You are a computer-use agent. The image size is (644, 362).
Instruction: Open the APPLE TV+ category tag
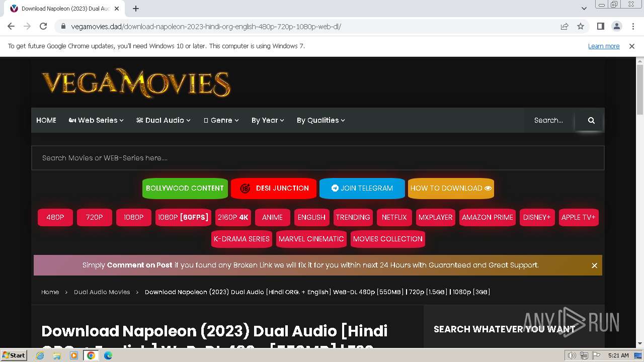tap(579, 217)
